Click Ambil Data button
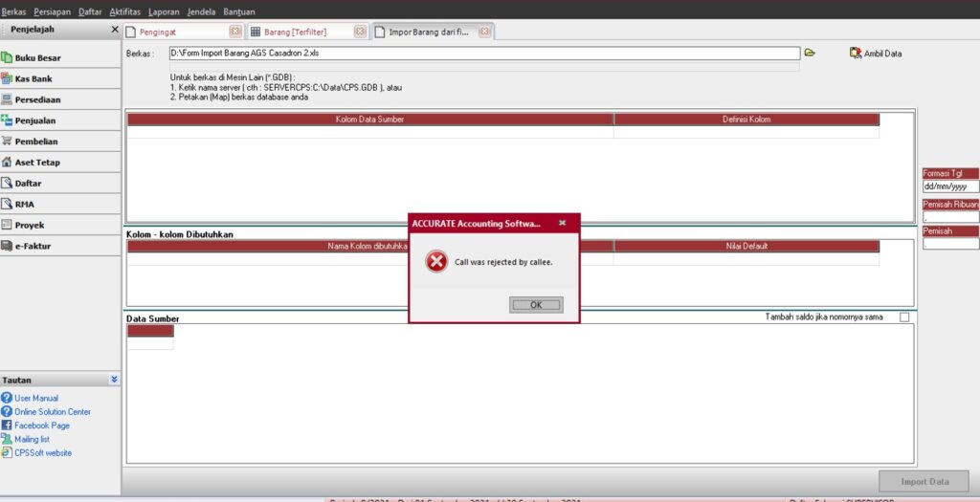Image resolution: width=980 pixels, height=502 pixels. [x=876, y=54]
